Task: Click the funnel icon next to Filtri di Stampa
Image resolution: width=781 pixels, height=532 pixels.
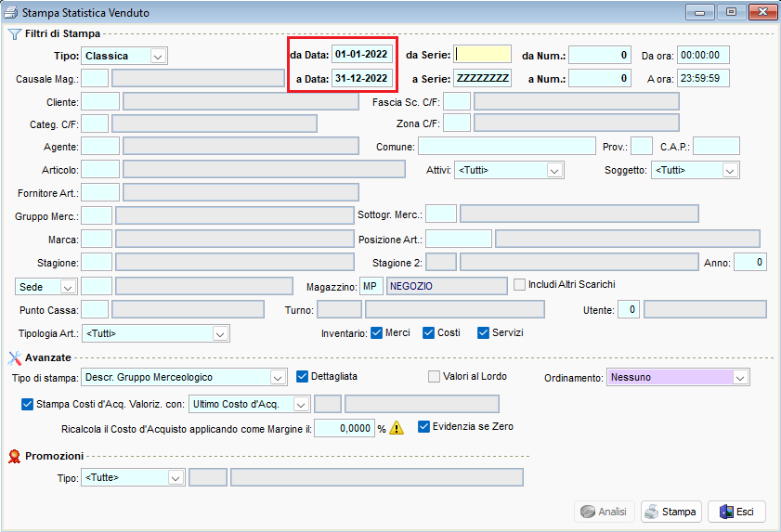Action: (14, 33)
